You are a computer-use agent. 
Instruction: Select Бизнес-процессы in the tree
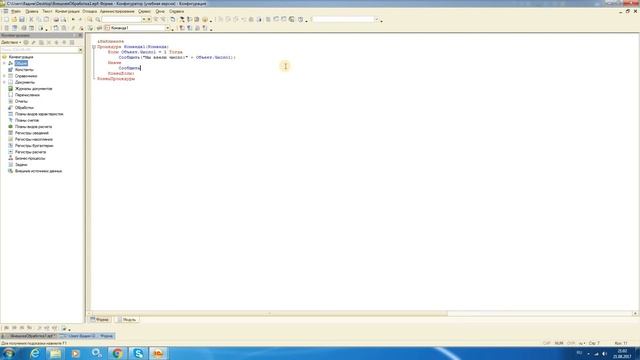point(30,158)
